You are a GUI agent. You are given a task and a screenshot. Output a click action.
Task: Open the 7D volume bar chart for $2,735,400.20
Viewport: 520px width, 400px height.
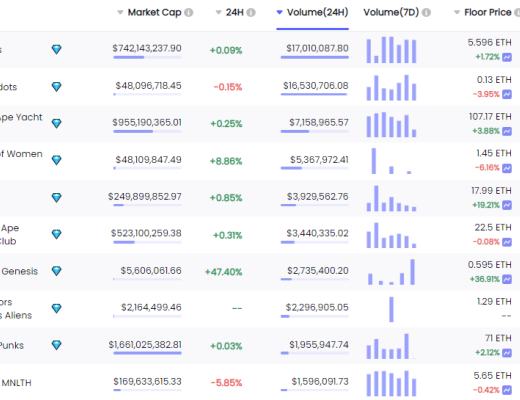point(391,272)
